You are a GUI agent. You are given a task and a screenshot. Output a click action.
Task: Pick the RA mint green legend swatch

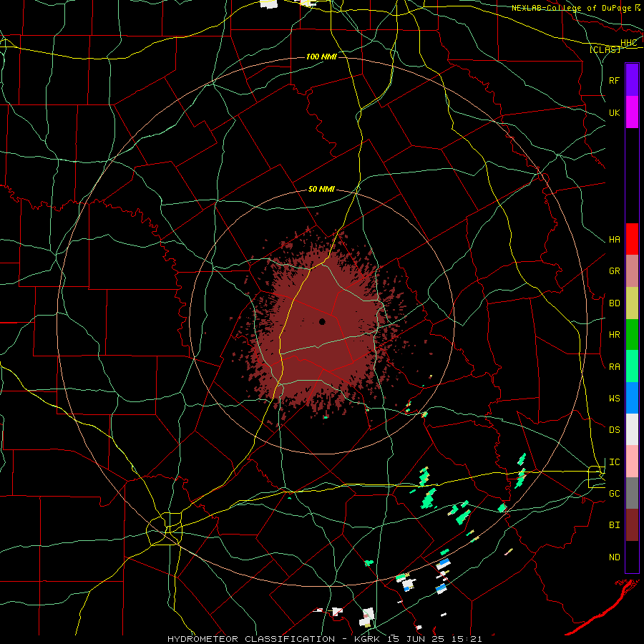[x=632, y=366]
